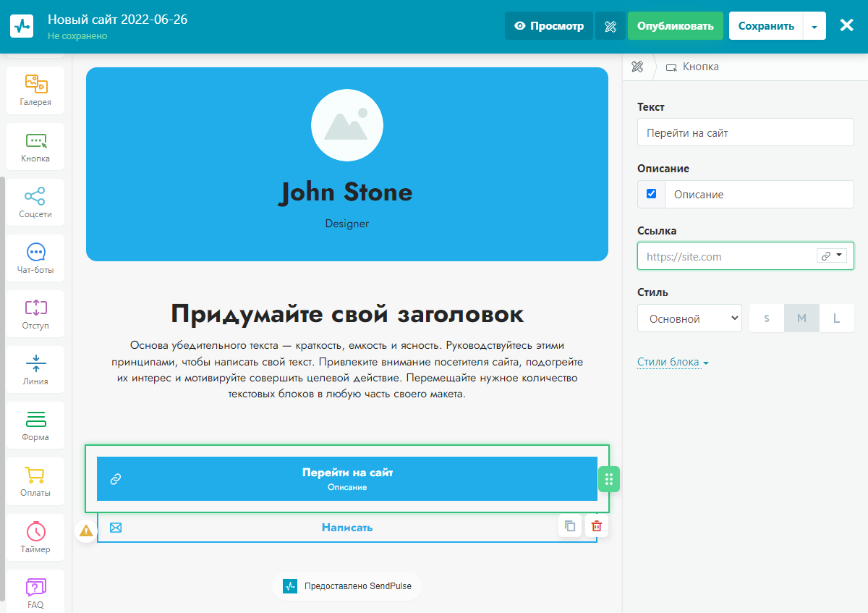Click style icon in panel breadcrumb
868x613 pixels.
click(637, 67)
